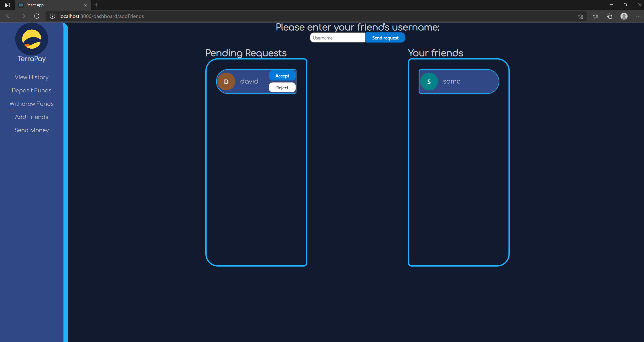Click the TerraPay sun logo
The height and width of the screenshot is (342, 644).
32,39
